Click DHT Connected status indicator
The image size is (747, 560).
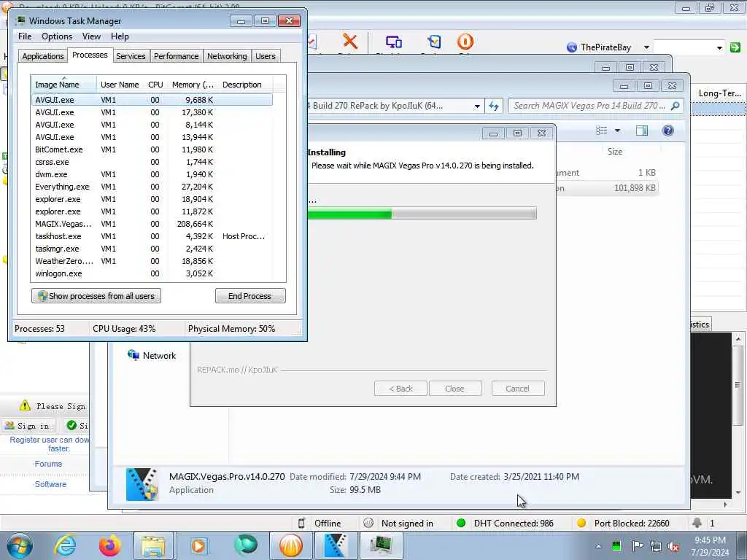505,524
